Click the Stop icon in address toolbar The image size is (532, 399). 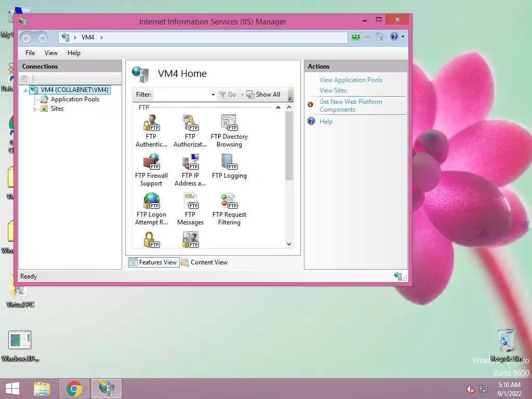[368, 37]
